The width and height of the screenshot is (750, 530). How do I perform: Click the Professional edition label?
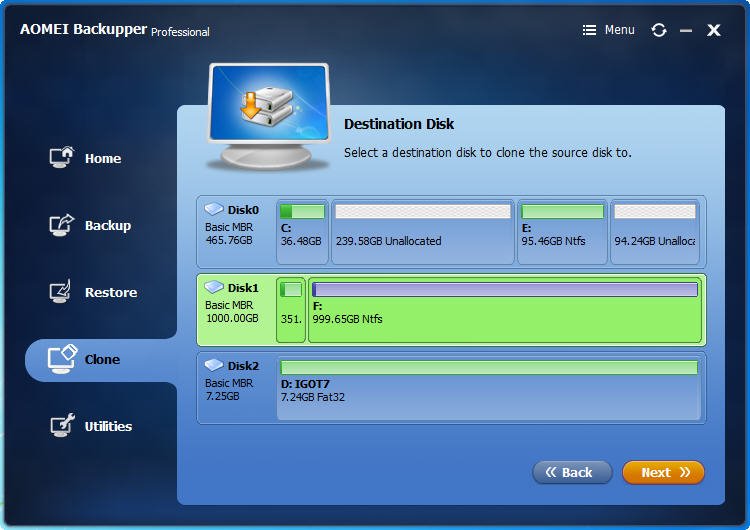[180, 32]
